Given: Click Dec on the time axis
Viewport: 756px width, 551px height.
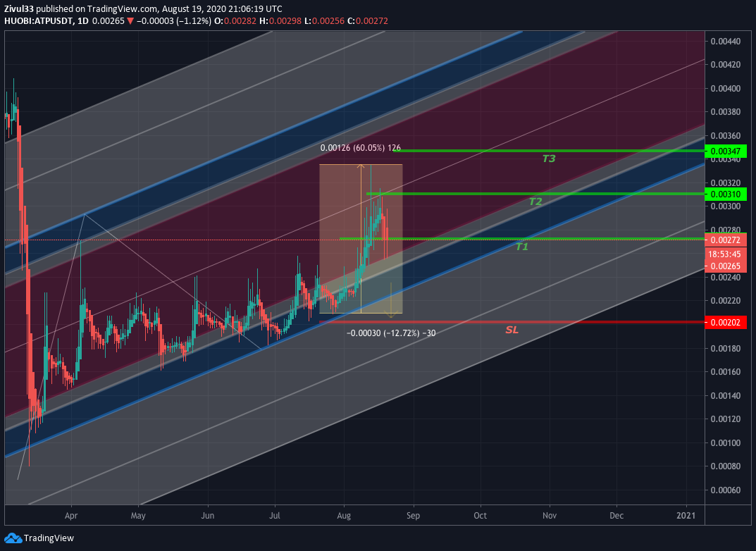Looking at the screenshot, I should pos(616,515).
